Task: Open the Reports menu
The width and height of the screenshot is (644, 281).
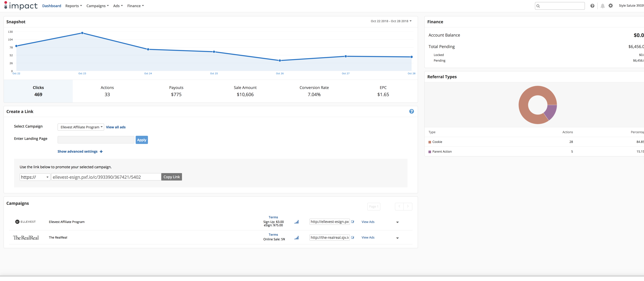Action: [x=73, y=6]
